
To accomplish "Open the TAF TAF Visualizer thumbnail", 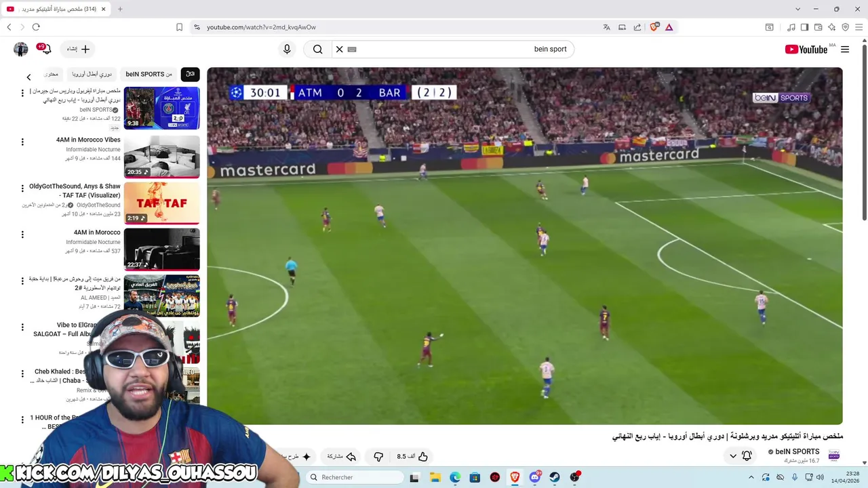I will 161,203.
